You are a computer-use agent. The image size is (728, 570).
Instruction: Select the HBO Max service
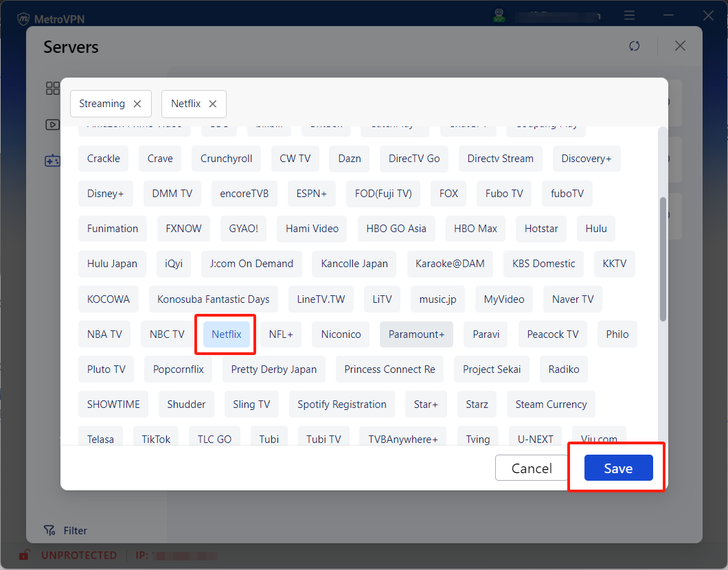[x=475, y=229]
